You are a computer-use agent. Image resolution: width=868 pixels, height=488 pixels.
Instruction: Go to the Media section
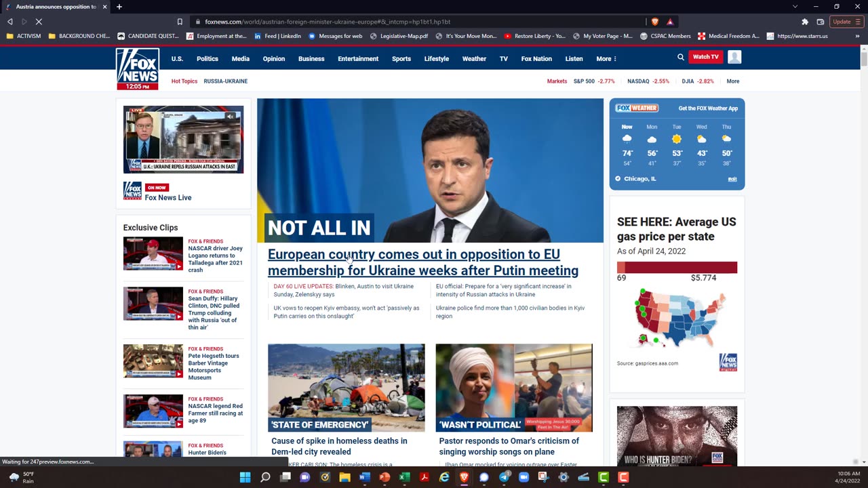coord(241,59)
